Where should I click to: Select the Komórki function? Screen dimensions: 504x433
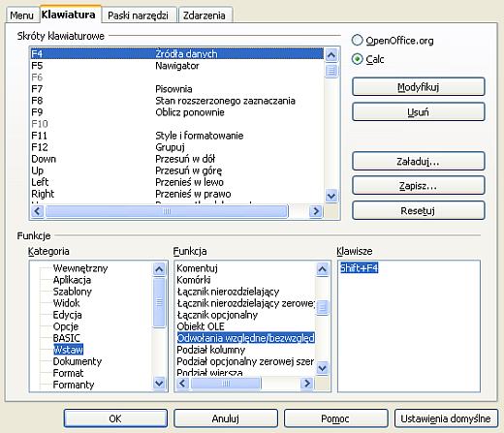point(194,280)
